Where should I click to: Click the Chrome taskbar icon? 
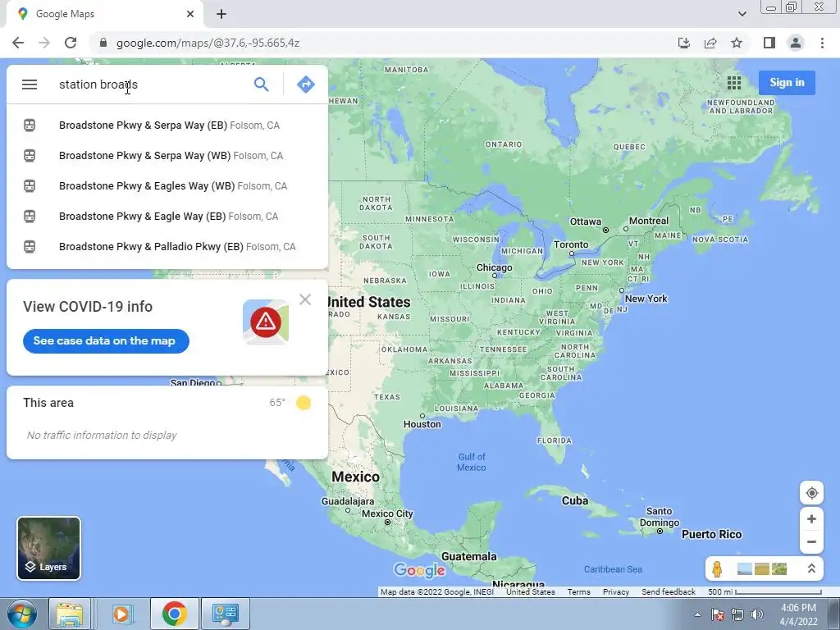[174, 614]
